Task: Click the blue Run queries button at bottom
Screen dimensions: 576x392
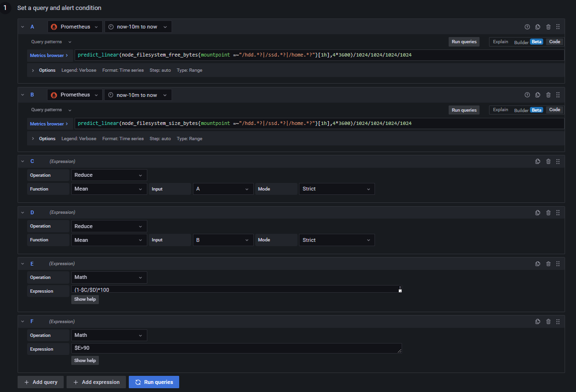Action: 154,382
